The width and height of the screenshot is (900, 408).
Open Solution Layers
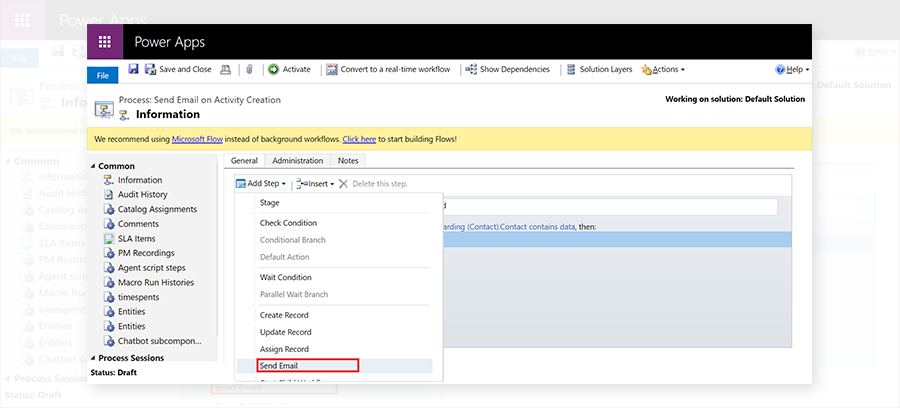[x=599, y=69]
